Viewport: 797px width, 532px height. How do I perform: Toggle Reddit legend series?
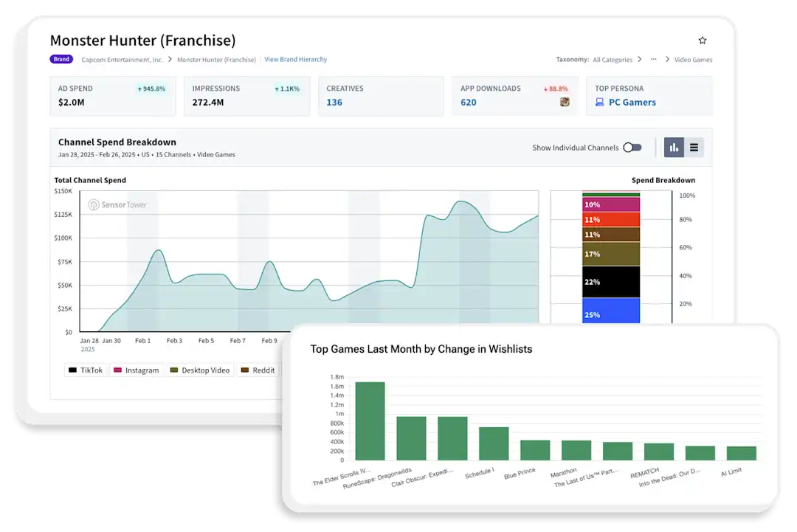pos(258,370)
